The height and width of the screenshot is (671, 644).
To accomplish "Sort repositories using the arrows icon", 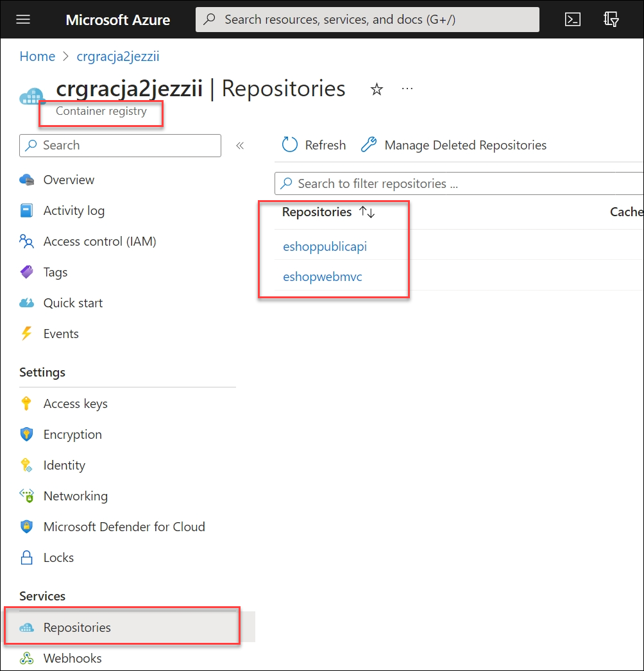I will (x=367, y=212).
